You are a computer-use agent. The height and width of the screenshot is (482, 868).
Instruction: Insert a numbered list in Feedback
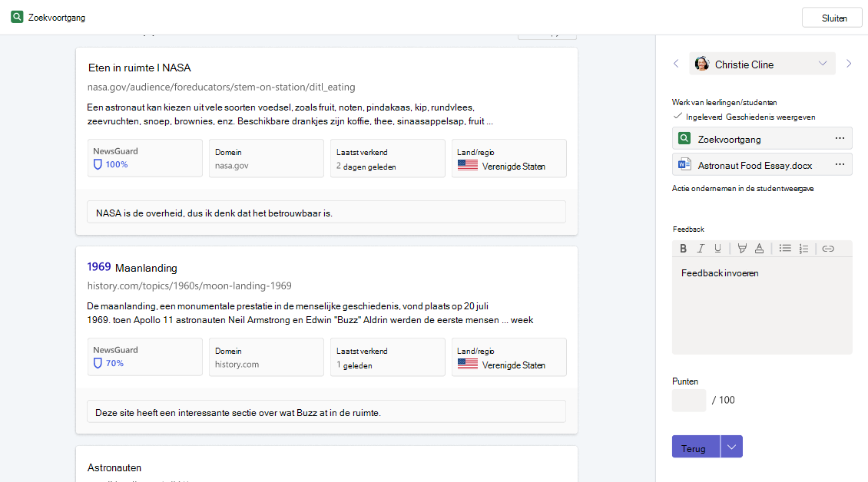803,249
